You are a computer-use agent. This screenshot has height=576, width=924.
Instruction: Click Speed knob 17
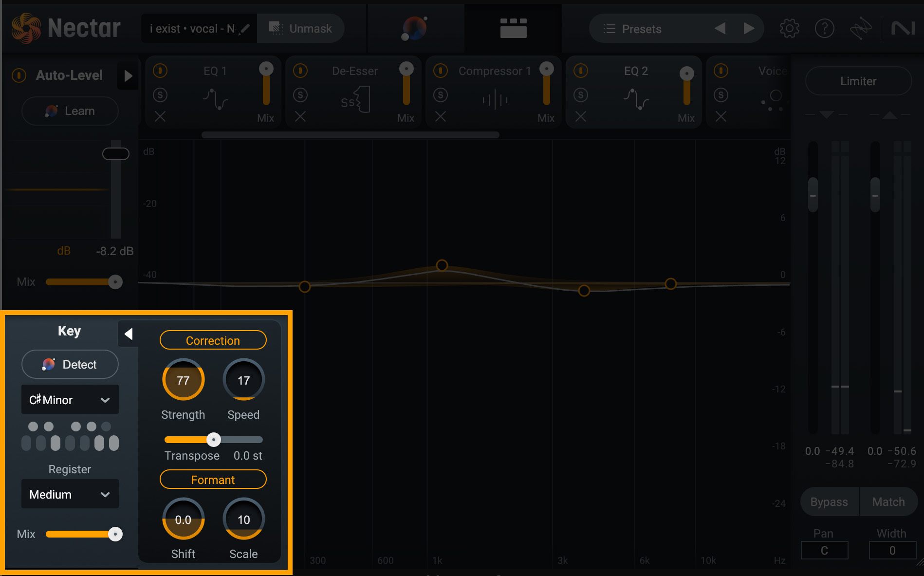pos(243,380)
